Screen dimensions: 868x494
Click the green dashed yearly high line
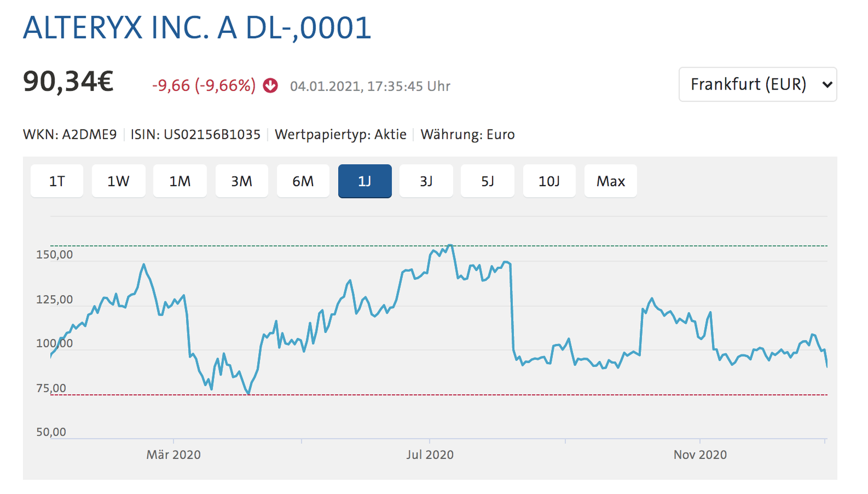439,246
